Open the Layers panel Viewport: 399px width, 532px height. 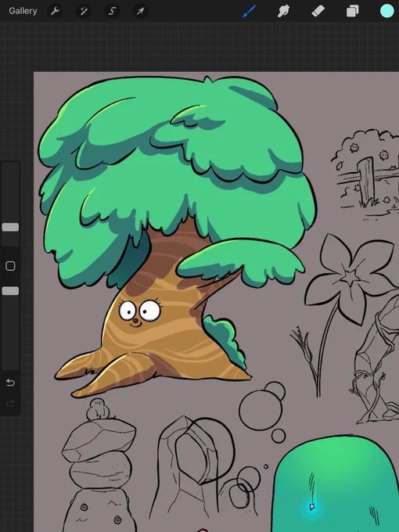coord(353,11)
